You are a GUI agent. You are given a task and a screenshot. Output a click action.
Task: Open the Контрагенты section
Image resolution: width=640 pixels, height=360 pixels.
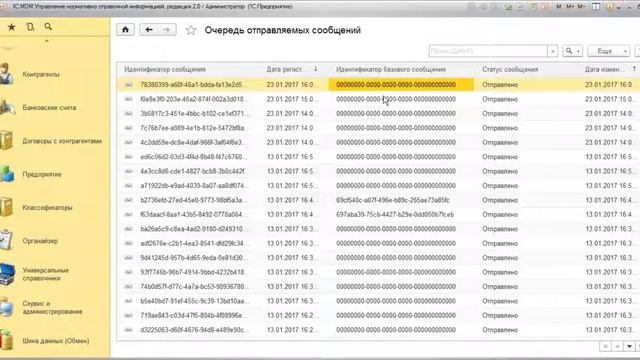(x=41, y=74)
